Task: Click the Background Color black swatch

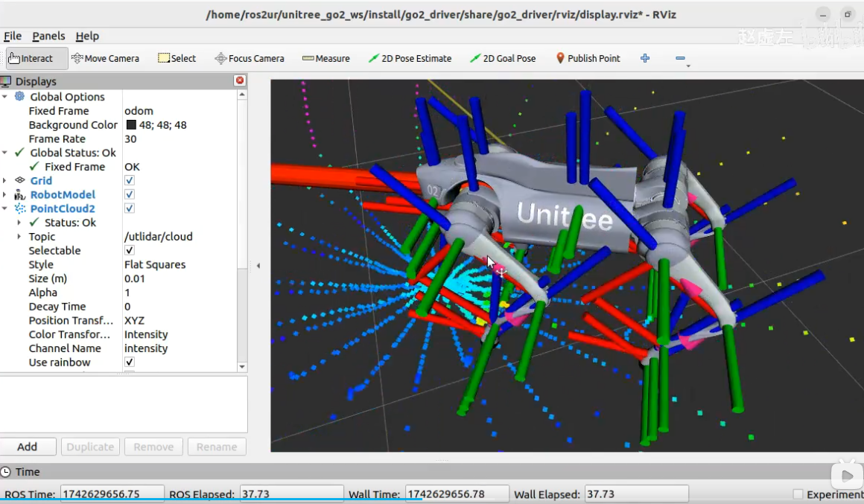Action: (131, 125)
